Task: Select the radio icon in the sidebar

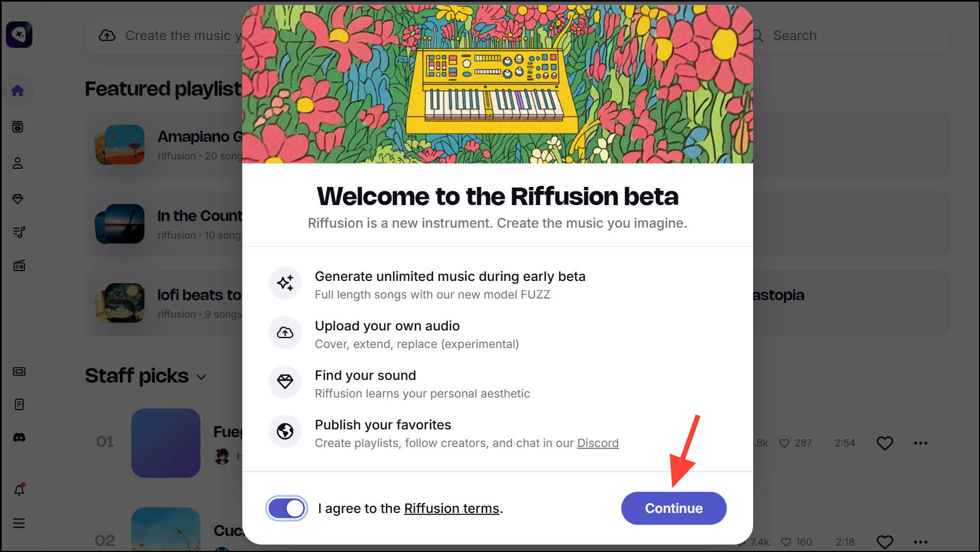Action: pos(18,266)
